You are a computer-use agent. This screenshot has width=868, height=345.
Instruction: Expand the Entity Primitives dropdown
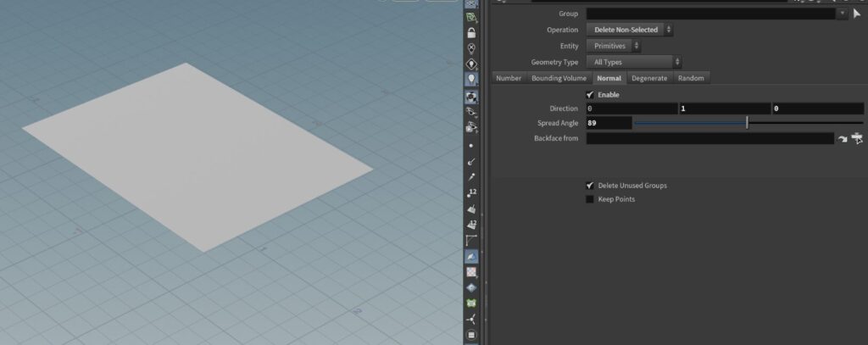pyautogui.click(x=613, y=46)
